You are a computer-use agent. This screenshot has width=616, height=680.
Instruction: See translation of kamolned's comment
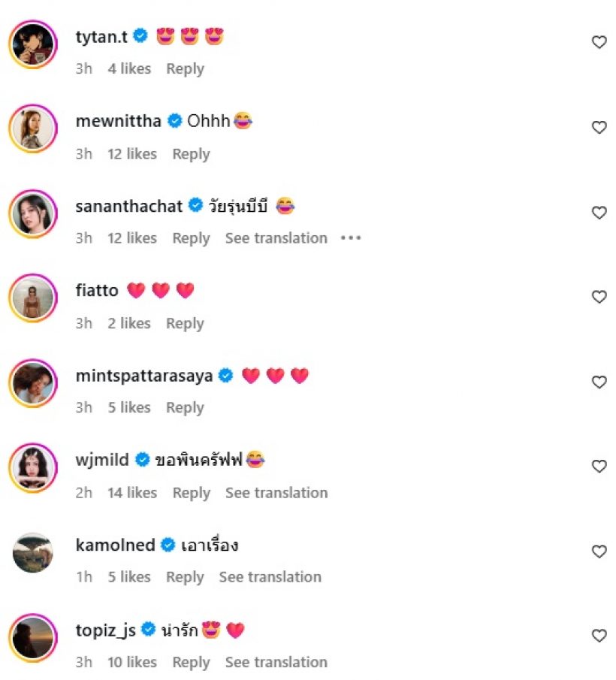tap(270, 577)
